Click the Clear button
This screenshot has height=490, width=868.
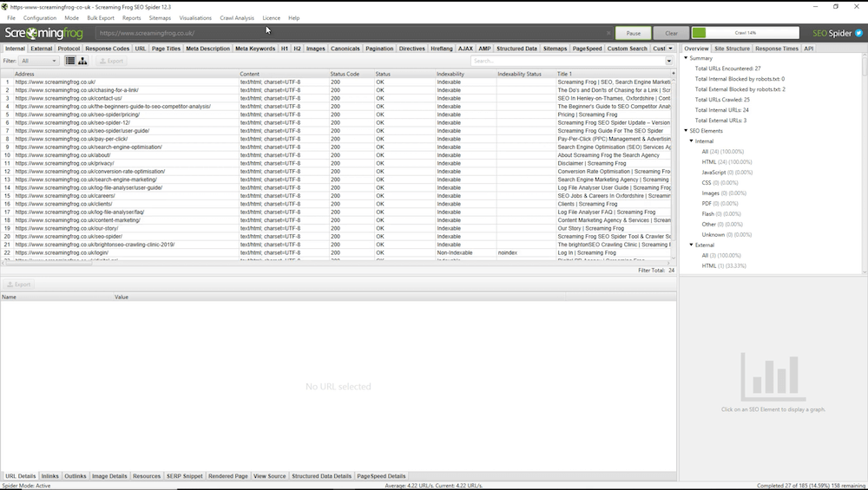point(672,33)
